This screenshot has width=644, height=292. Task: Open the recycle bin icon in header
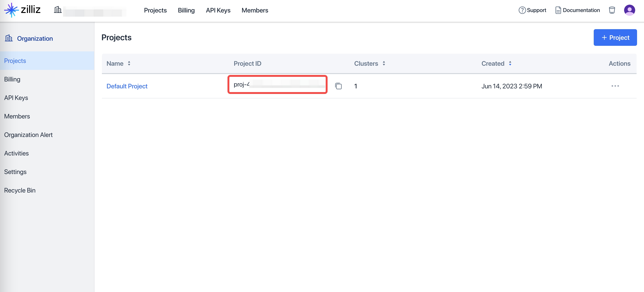click(612, 10)
